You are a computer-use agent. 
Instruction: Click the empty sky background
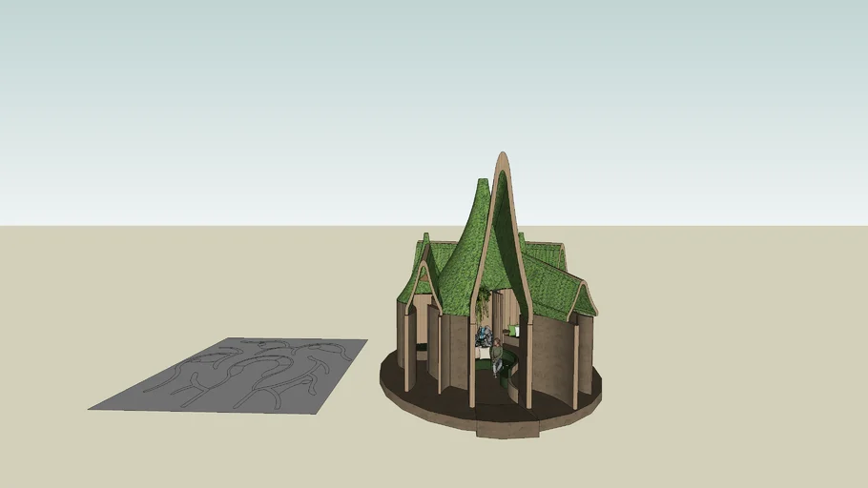[x=286, y=95]
